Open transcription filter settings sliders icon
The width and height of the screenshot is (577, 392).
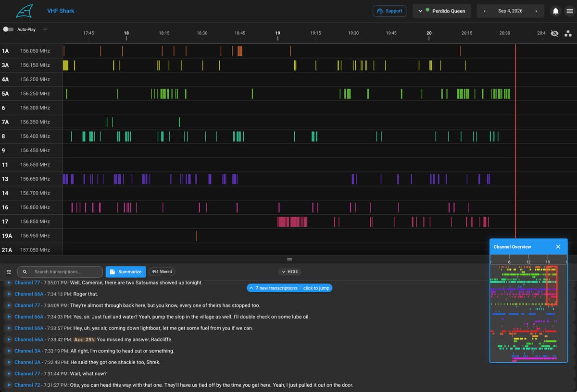pyautogui.click(x=9, y=272)
